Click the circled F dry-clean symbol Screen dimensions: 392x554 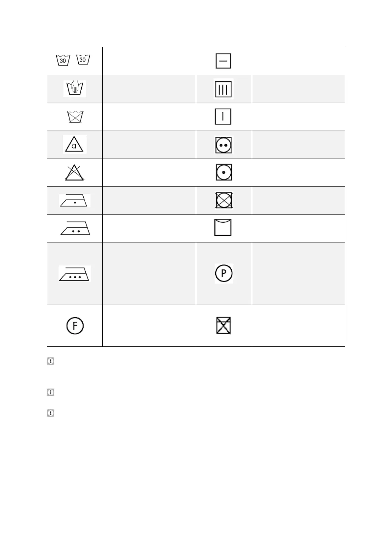pyautogui.click(x=75, y=326)
